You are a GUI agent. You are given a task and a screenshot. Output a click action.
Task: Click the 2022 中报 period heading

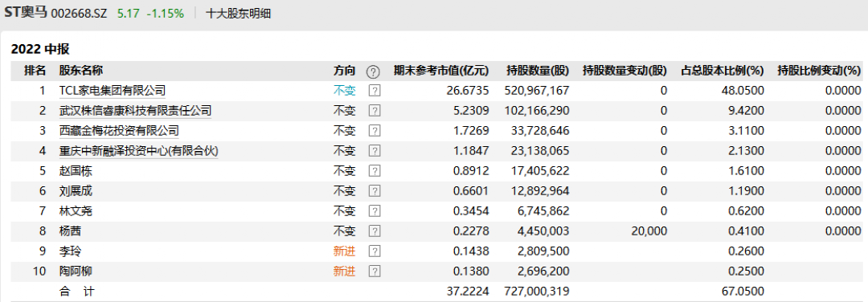(40, 49)
